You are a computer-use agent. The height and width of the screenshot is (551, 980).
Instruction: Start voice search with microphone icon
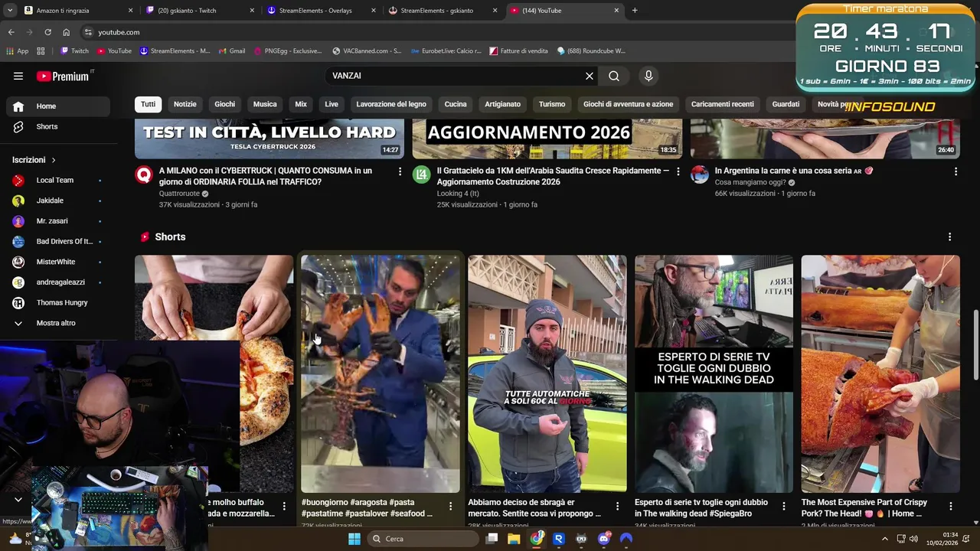[x=648, y=76]
